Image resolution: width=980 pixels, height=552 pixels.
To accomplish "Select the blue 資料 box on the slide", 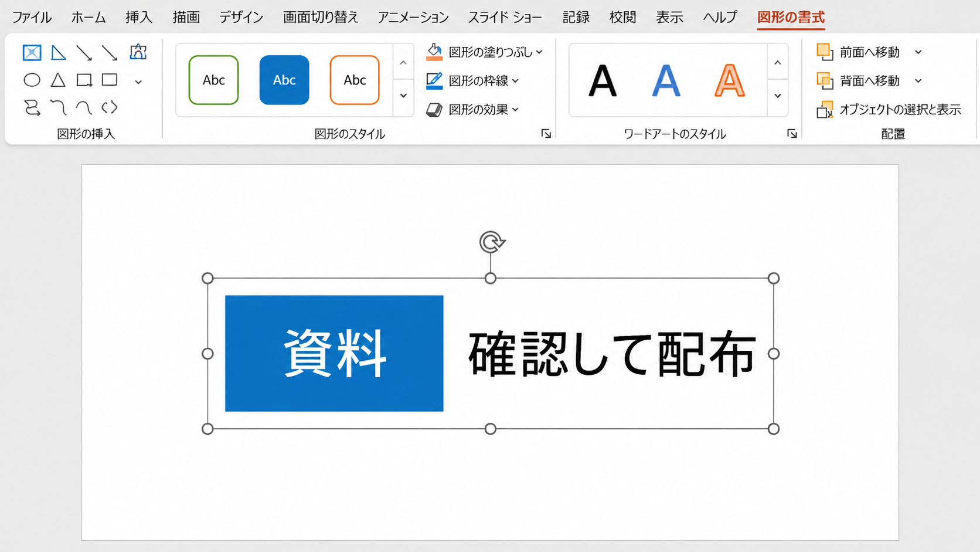I will (334, 353).
